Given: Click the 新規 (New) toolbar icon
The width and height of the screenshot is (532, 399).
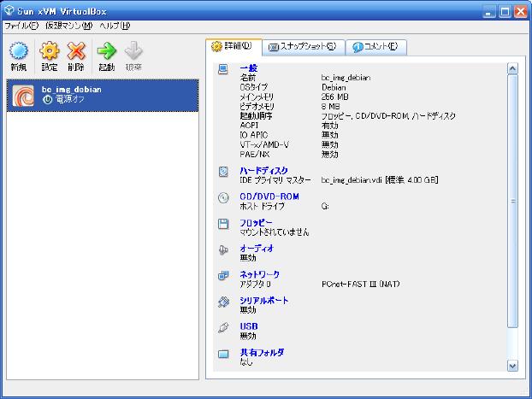Looking at the screenshot, I should click(x=18, y=51).
